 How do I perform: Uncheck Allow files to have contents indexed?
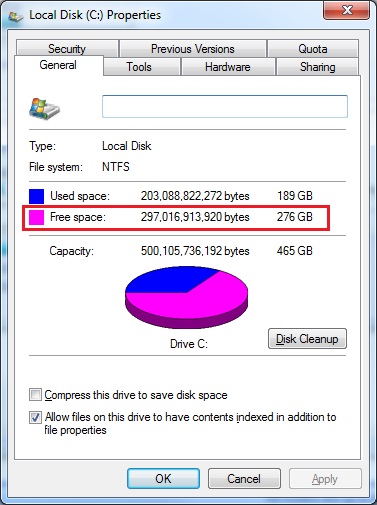(35, 417)
